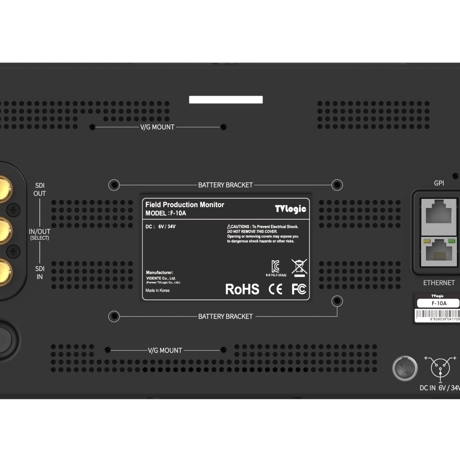Click the Manufacturer: text
The width and height of the screenshot is (460, 460).
(159, 272)
